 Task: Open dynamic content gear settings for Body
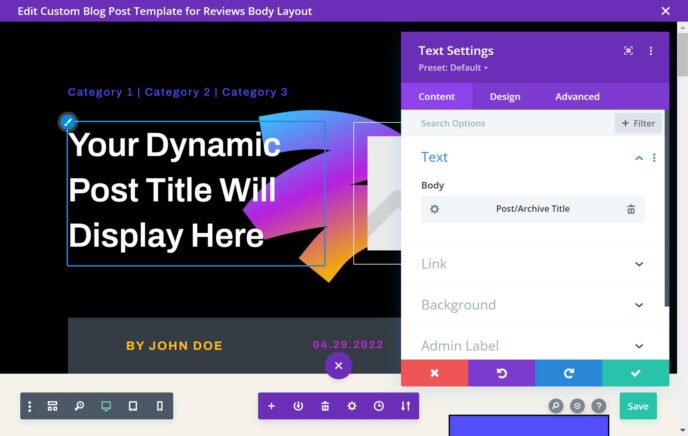coord(434,209)
